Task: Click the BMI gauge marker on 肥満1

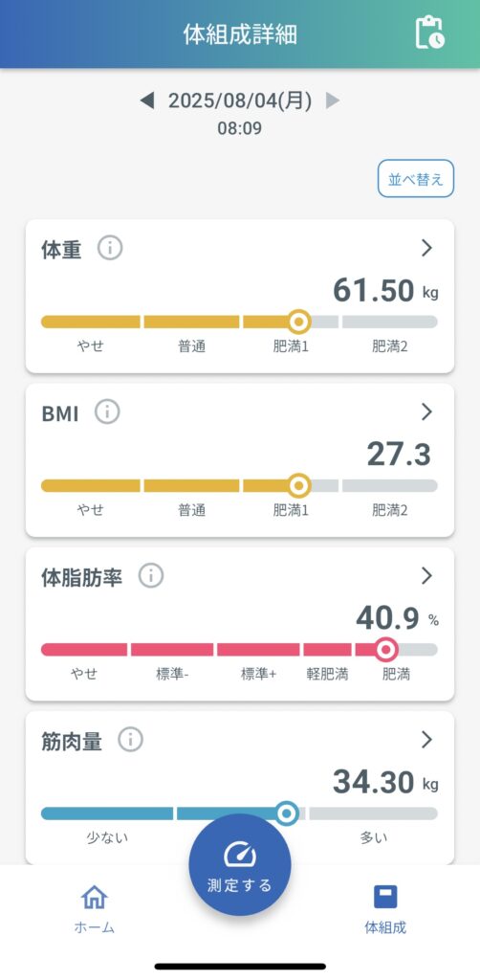Action: [299, 485]
